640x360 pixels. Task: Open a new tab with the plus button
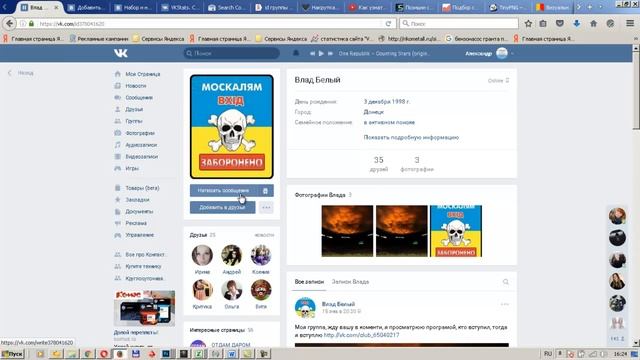(590, 7)
